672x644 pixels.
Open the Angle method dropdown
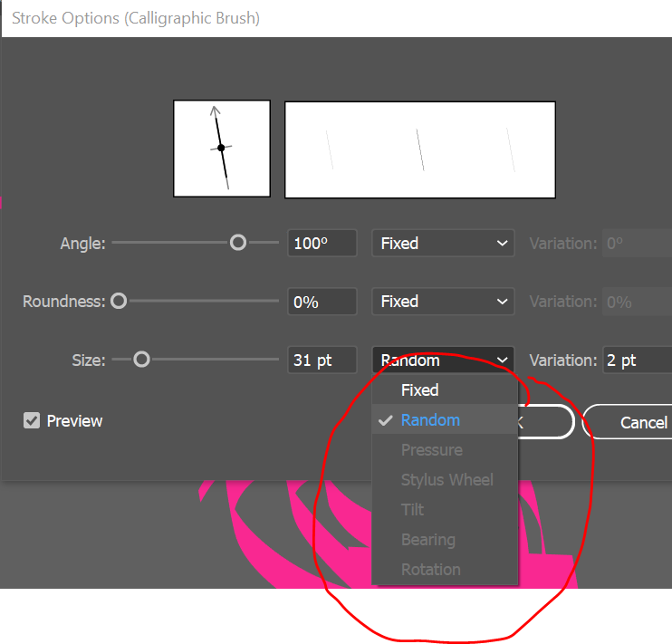coord(443,244)
